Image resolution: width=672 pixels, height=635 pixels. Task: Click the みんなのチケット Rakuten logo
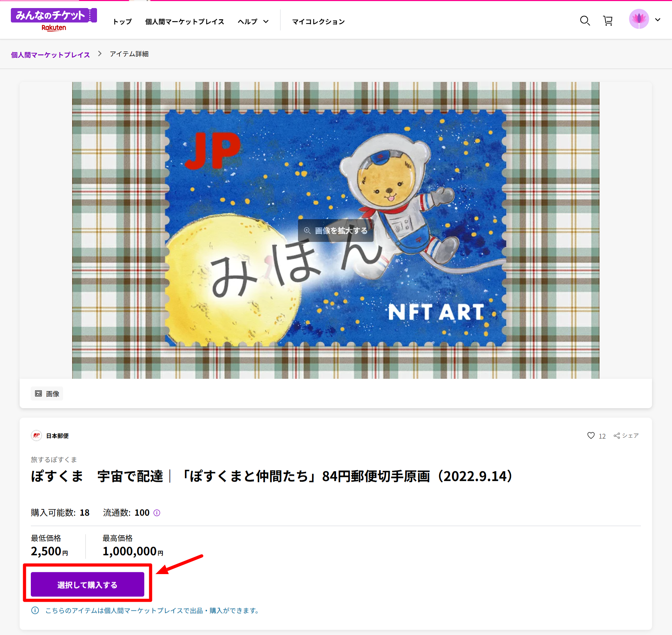click(54, 18)
